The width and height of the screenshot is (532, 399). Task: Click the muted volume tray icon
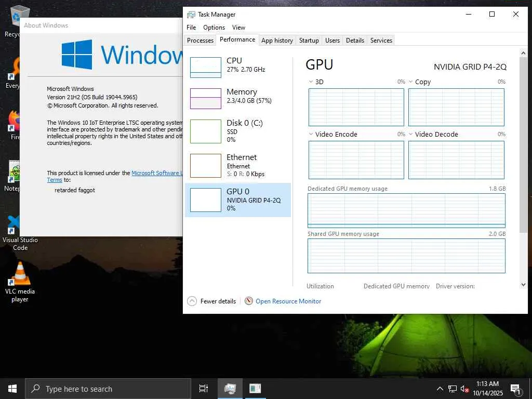point(464,389)
